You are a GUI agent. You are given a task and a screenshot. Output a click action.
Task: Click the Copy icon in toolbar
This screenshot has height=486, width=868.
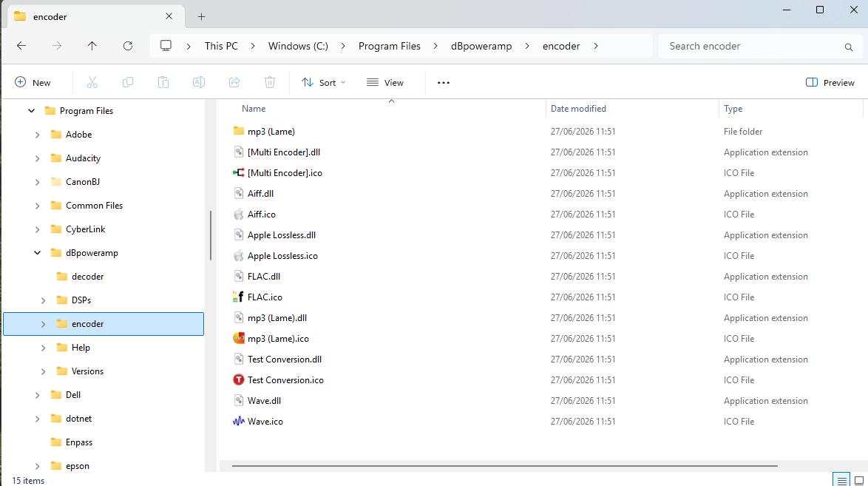(x=128, y=83)
